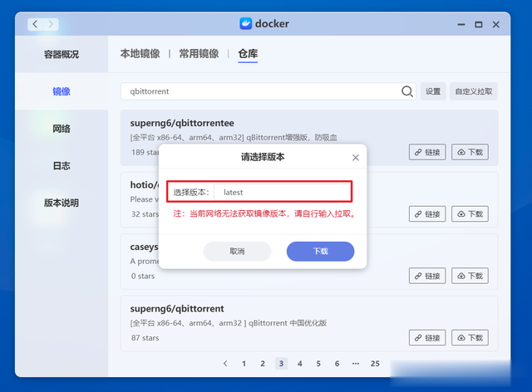This screenshot has height=392, width=532.
Task: Click the superng6/qbittorrentee title
Action: (182, 123)
